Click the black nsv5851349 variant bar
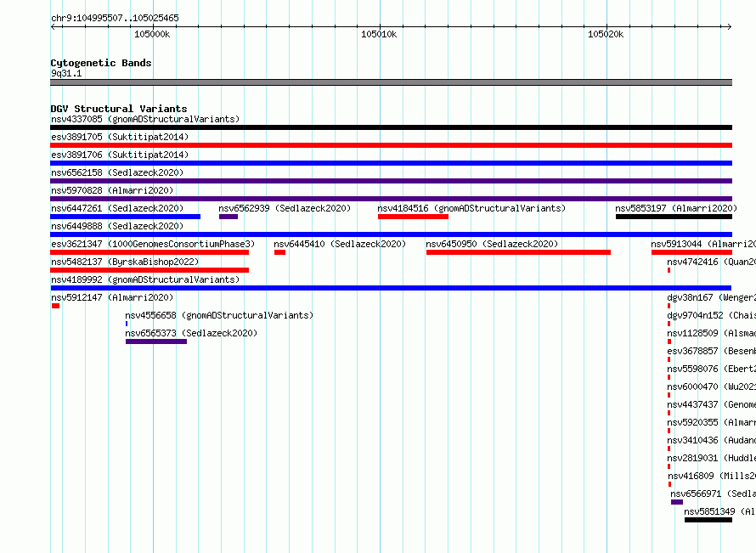This screenshot has width=756, height=553. coord(708,520)
